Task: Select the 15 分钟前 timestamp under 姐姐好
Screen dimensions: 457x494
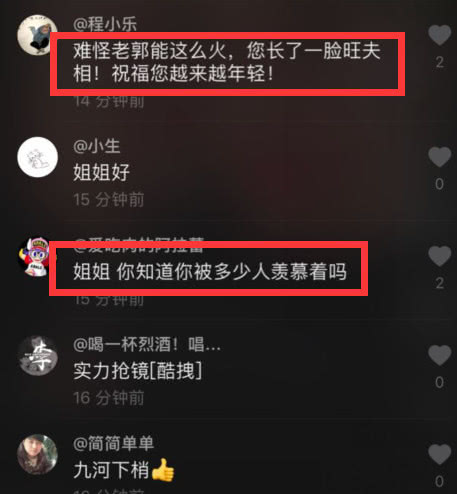Action: (109, 200)
